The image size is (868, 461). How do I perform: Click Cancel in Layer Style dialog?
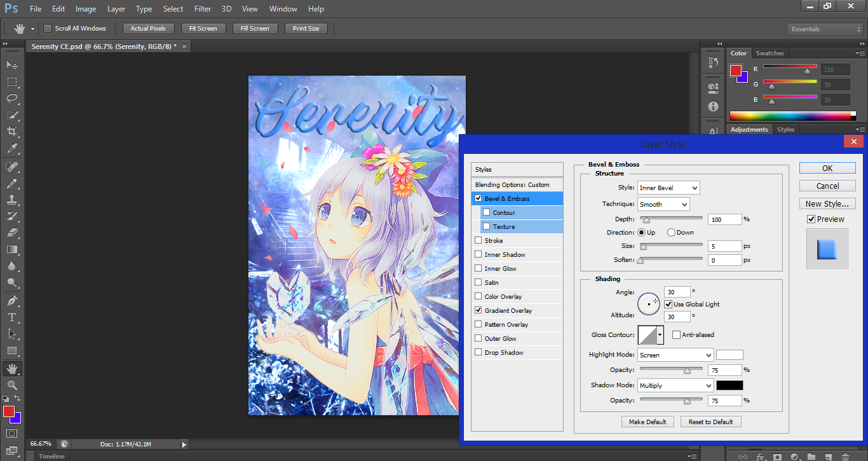[827, 186]
